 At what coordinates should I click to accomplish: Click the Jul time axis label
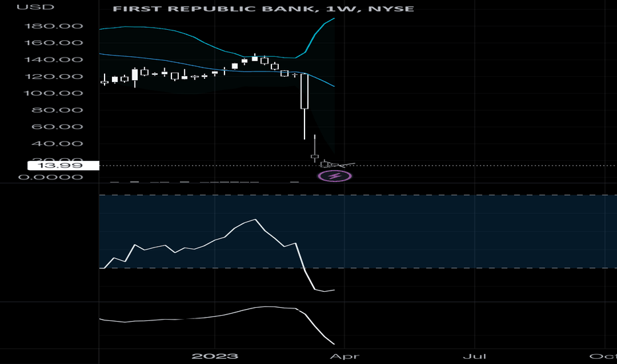tap(475, 357)
